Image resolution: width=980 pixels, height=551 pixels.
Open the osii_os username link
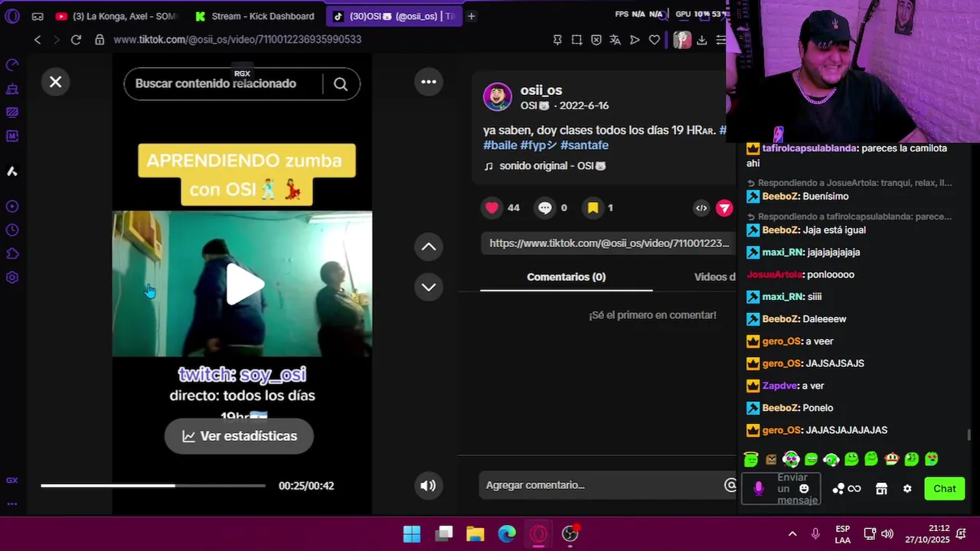[541, 90]
